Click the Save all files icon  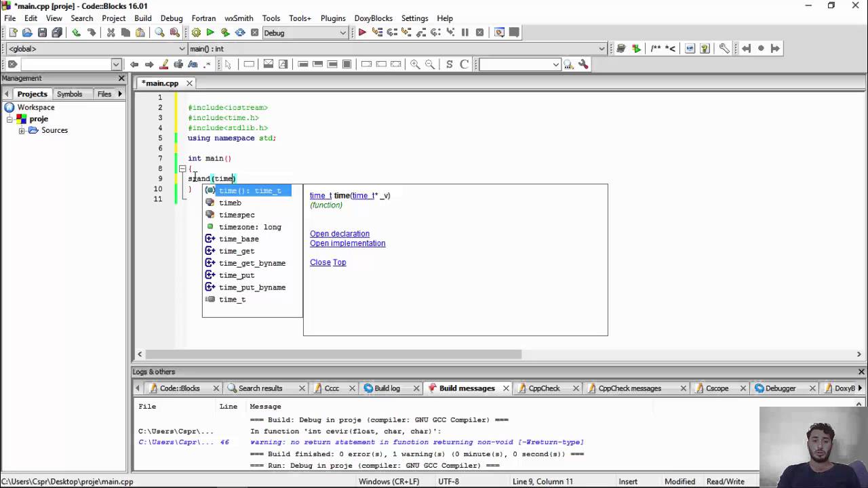(57, 33)
